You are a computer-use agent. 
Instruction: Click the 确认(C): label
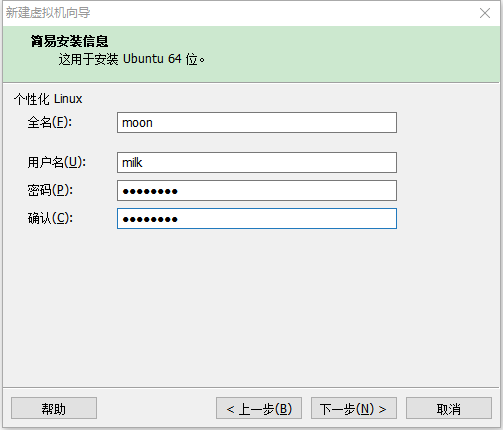(50, 218)
